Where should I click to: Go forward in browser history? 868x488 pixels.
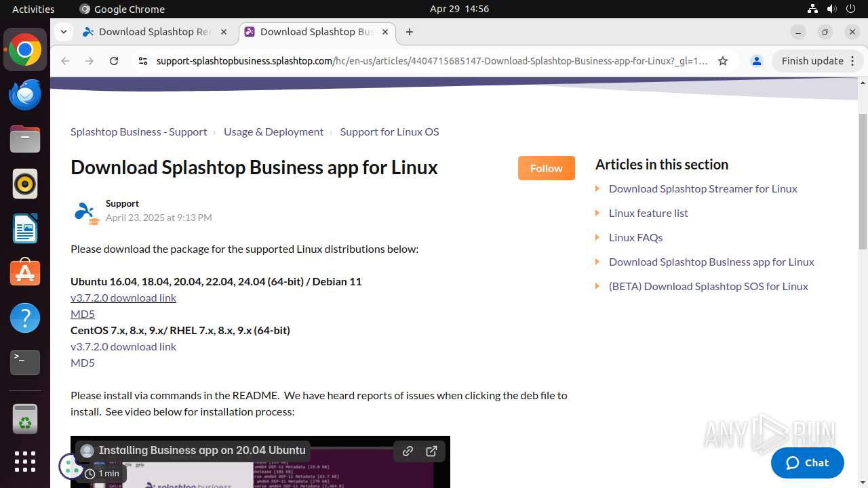click(90, 61)
